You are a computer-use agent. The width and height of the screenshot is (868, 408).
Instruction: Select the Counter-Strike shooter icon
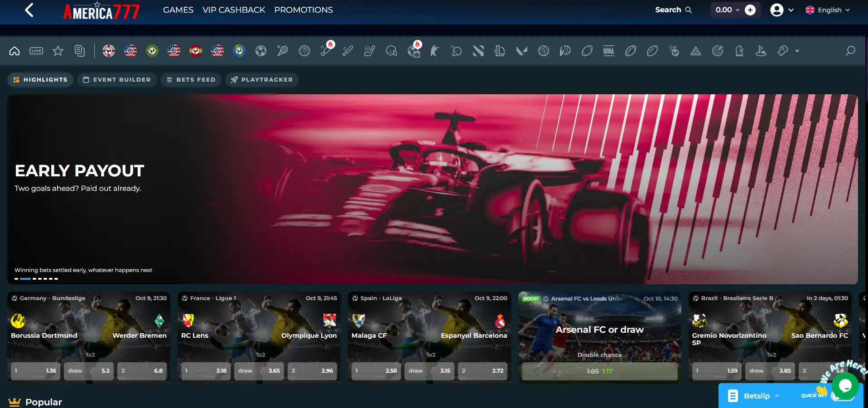(435, 51)
